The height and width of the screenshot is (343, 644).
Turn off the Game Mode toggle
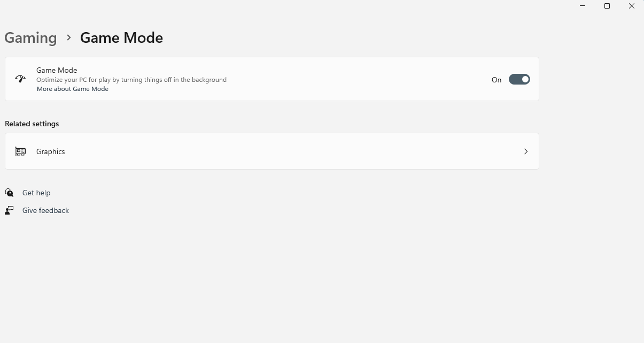click(x=519, y=79)
